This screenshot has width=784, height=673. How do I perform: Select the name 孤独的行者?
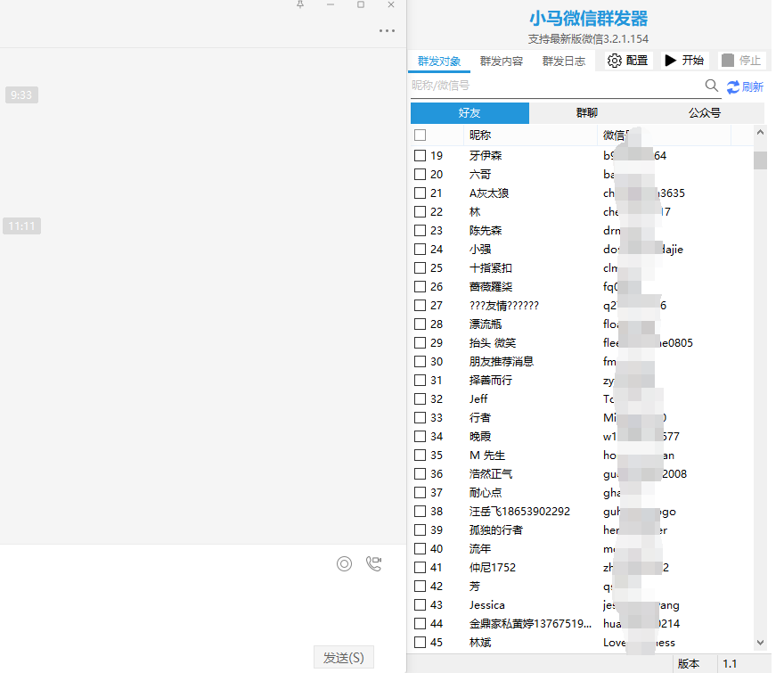click(496, 529)
